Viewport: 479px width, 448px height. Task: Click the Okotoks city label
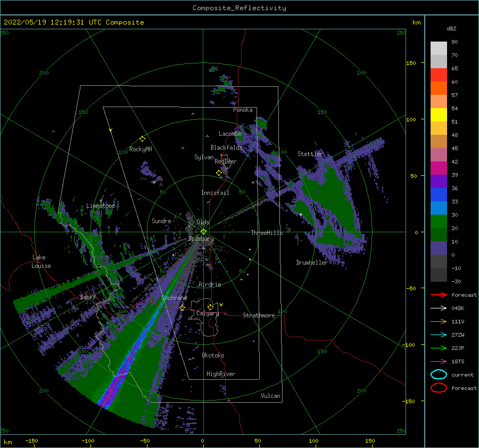point(213,355)
